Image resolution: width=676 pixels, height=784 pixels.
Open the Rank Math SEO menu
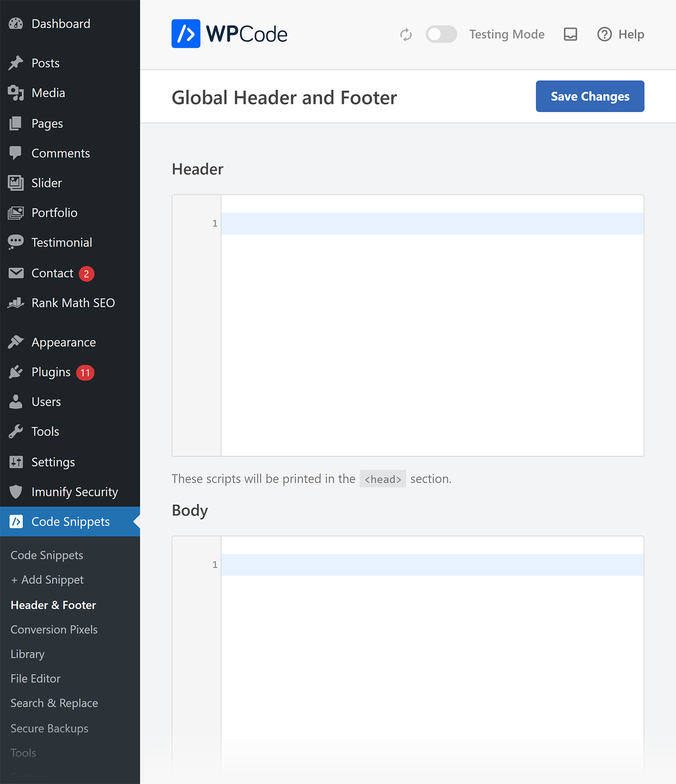[x=70, y=303]
